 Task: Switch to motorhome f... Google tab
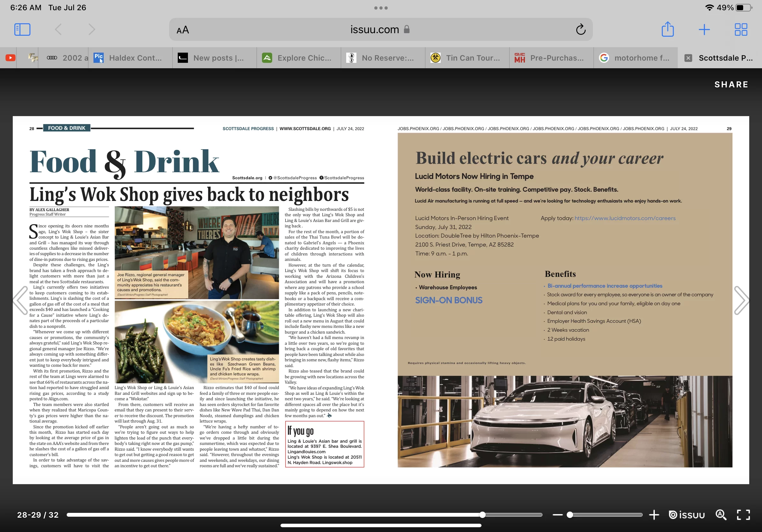tap(636, 58)
